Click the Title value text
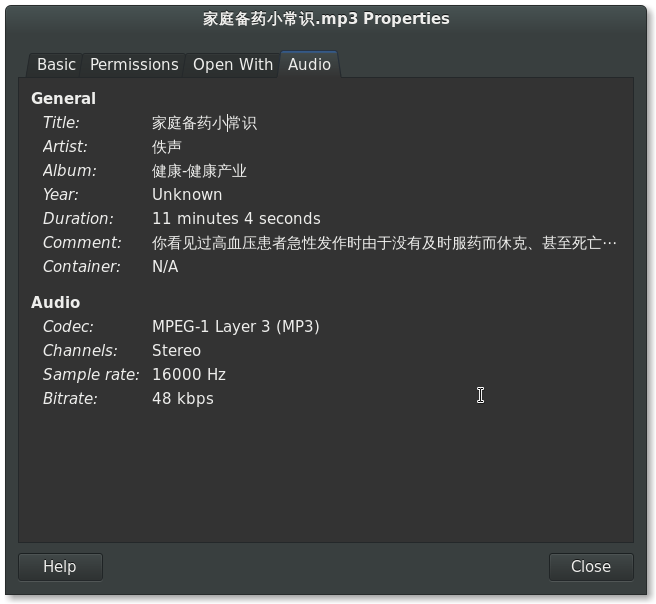The height and width of the screenshot is (604, 656). pos(204,123)
